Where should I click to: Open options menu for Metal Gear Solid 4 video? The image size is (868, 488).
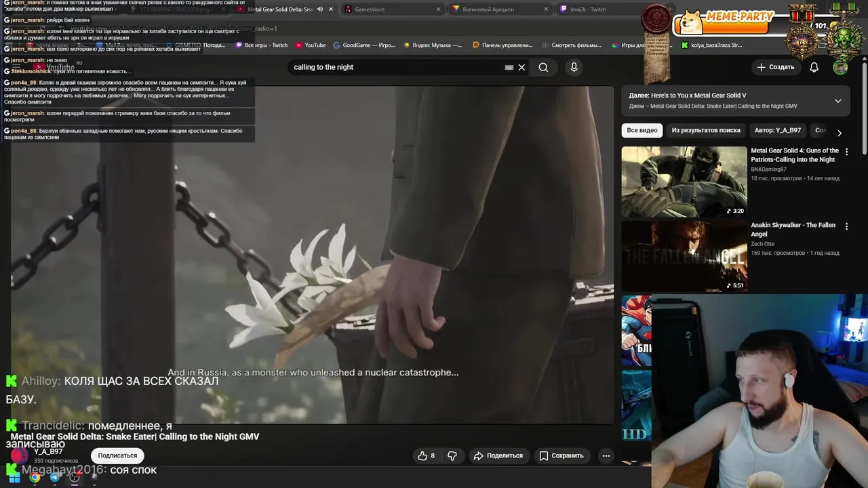tap(846, 152)
